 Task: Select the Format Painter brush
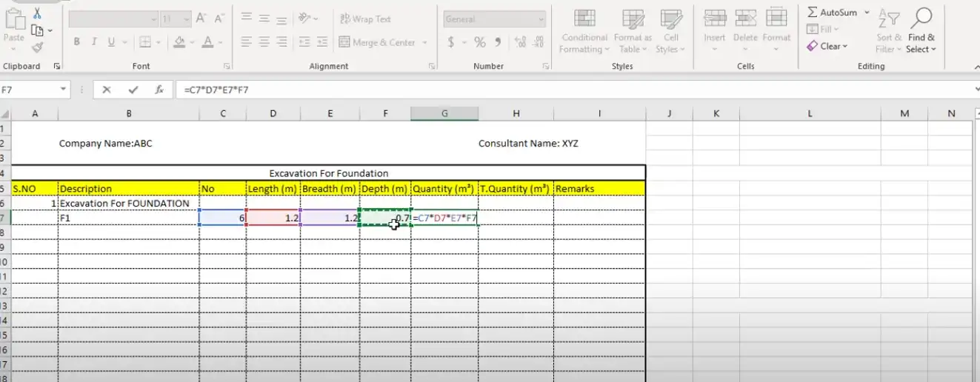(37, 47)
